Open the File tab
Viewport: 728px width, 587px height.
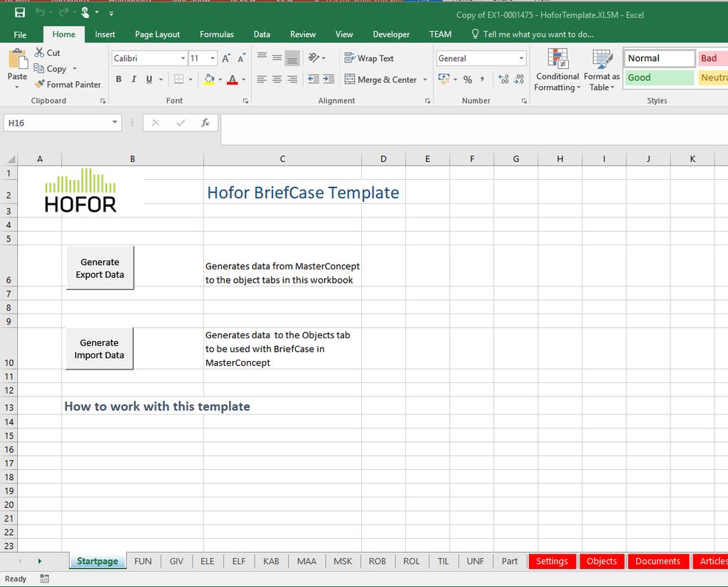coord(20,34)
